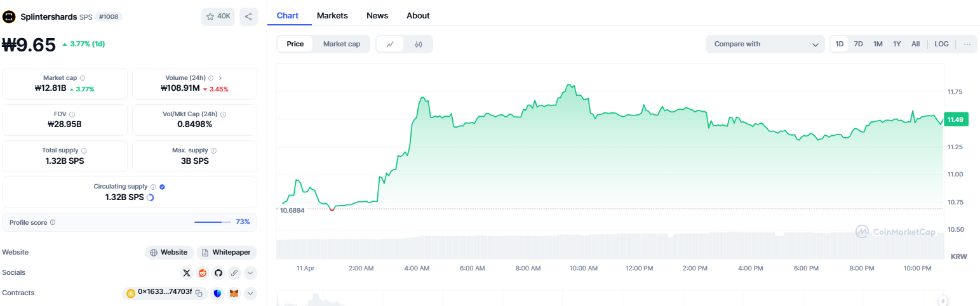The image size is (980, 306).
Task: Click the Circulating supply info icon
Action: (153, 187)
